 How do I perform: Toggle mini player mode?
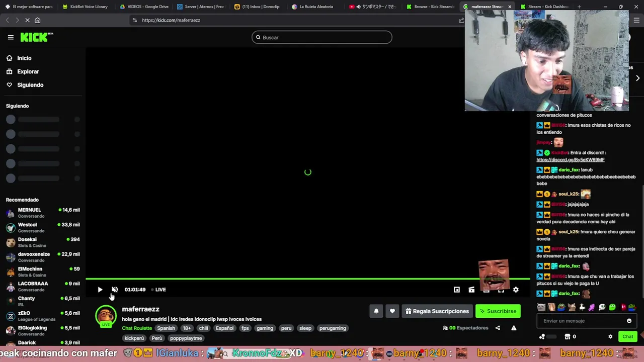[x=457, y=290]
